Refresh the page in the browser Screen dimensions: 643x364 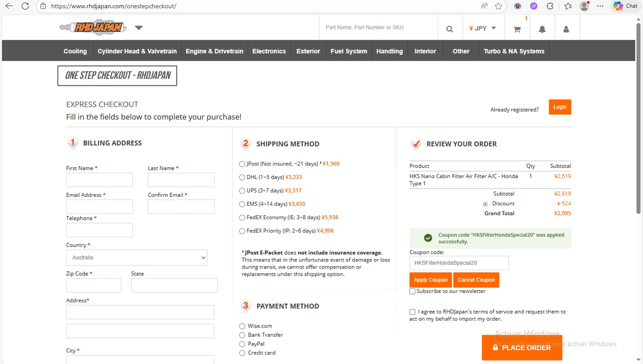click(x=25, y=6)
